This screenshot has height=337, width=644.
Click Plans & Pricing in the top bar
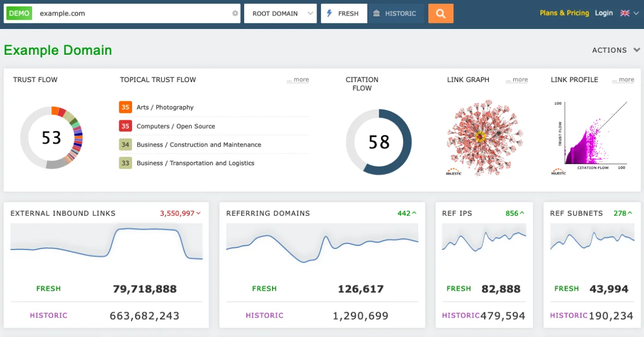pos(564,13)
